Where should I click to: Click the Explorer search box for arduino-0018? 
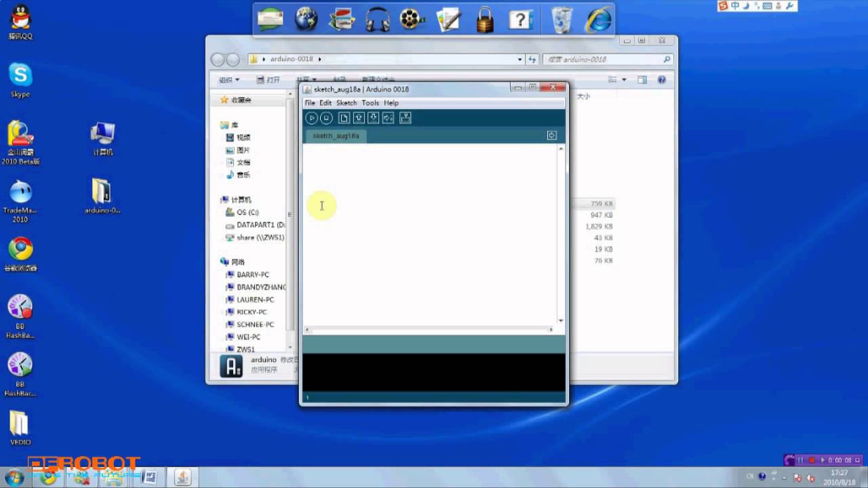(x=608, y=60)
